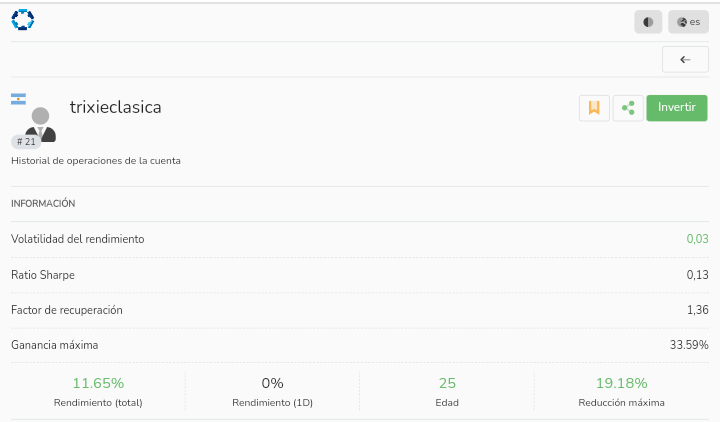Go back using the arrow button
This screenshot has width=720, height=422.
click(x=685, y=59)
